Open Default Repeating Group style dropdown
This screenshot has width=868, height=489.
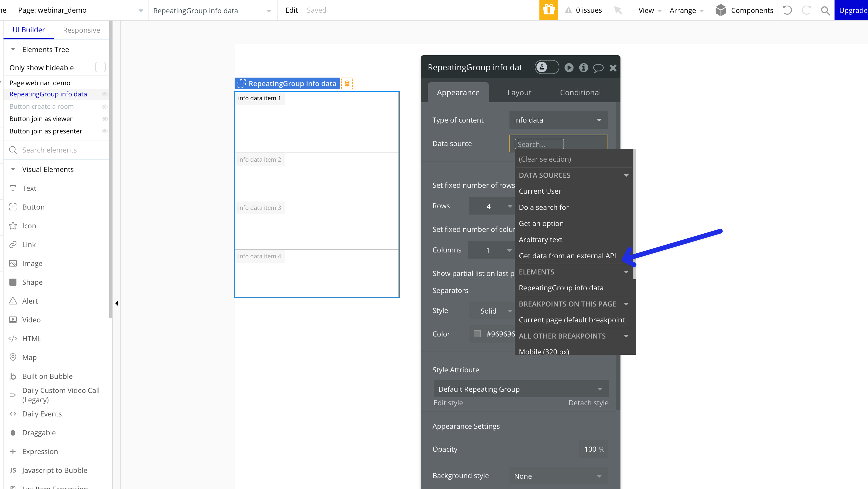[x=521, y=389]
